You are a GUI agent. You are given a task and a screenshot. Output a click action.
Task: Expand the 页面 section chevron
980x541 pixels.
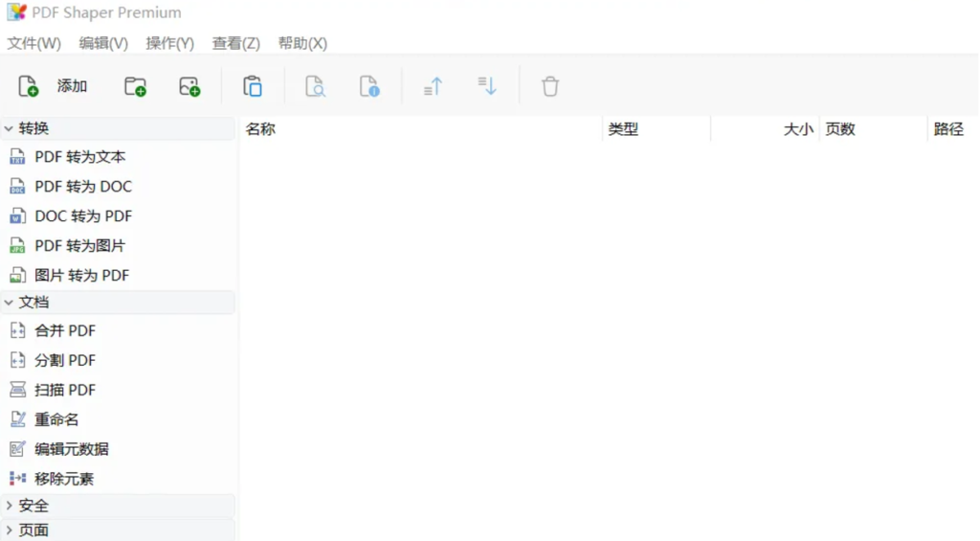tap(9, 530)
